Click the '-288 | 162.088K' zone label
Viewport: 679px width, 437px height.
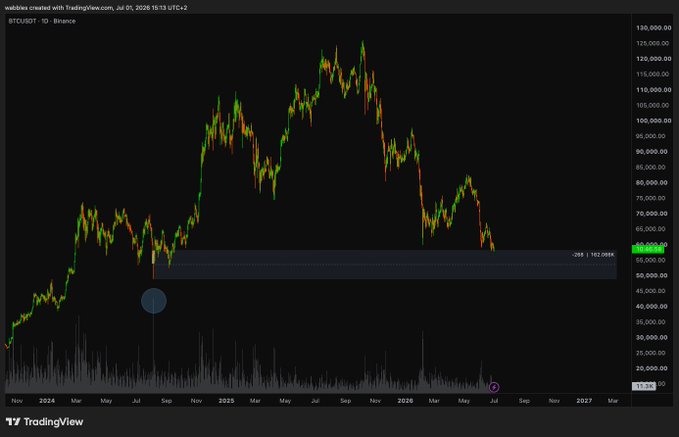593,255
